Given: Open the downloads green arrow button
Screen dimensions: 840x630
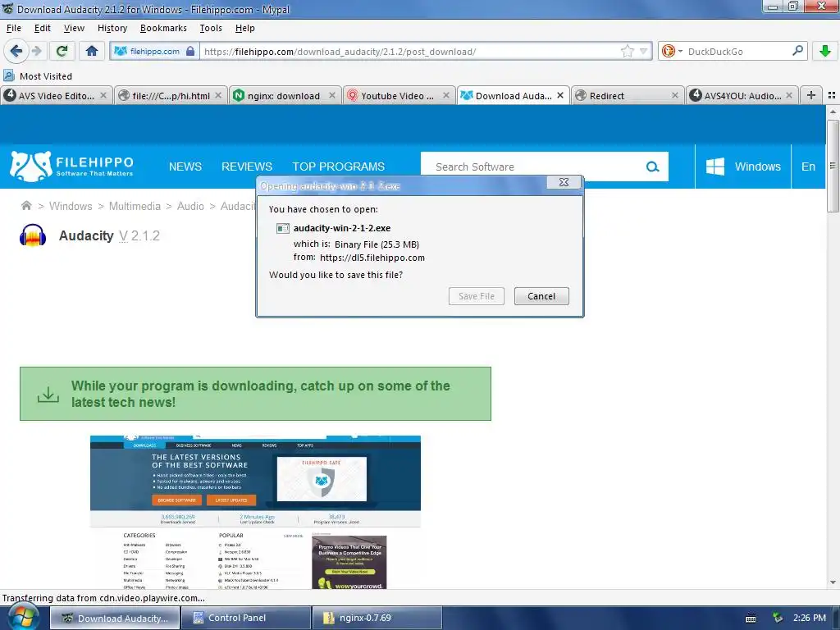Looking at the screenshot, I should click(x=825, y=51).
